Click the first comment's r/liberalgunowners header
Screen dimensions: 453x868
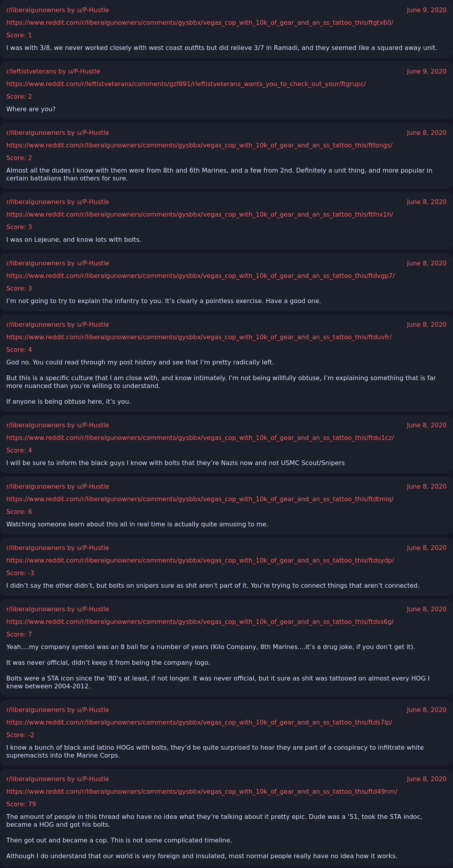(57, 10)
